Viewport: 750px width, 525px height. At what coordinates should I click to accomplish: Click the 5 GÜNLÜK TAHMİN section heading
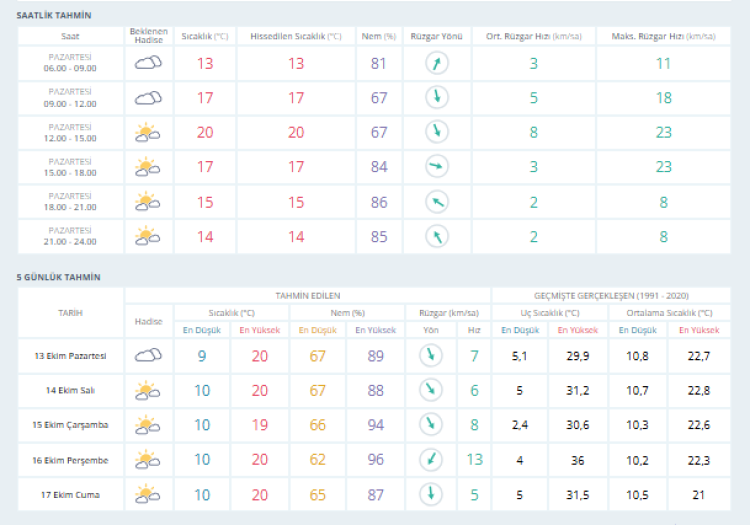58,276
